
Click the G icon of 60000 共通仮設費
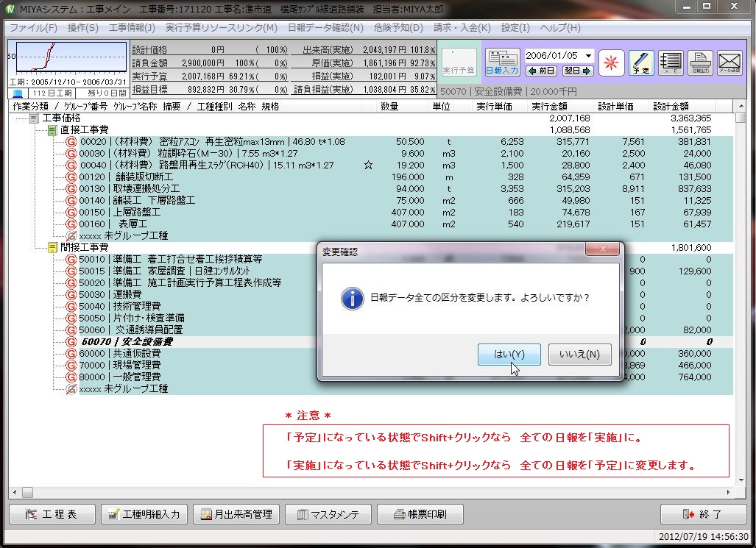(71, 353)
